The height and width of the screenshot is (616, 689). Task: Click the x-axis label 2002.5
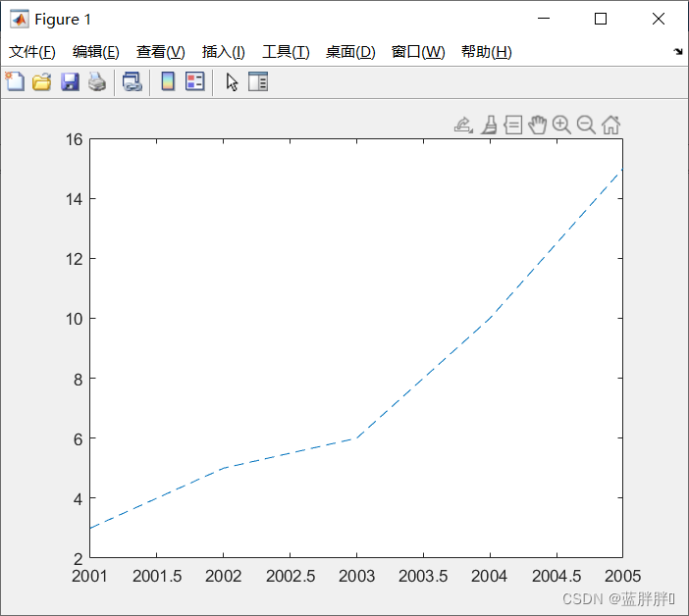(291, 576)
